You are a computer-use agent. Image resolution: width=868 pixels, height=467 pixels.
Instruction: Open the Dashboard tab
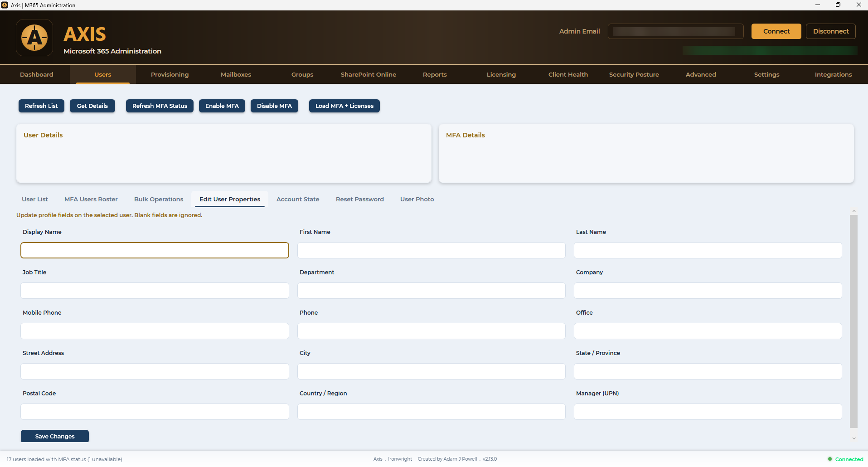(x=37, y=74)
